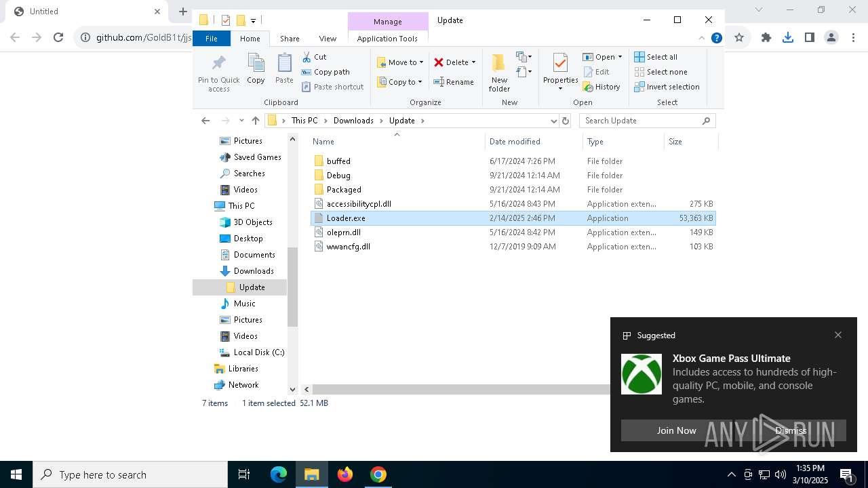Dismiss the Xbox Game Pass notification
Viewport: 868px width, 488px height.
tap(791, 430)
